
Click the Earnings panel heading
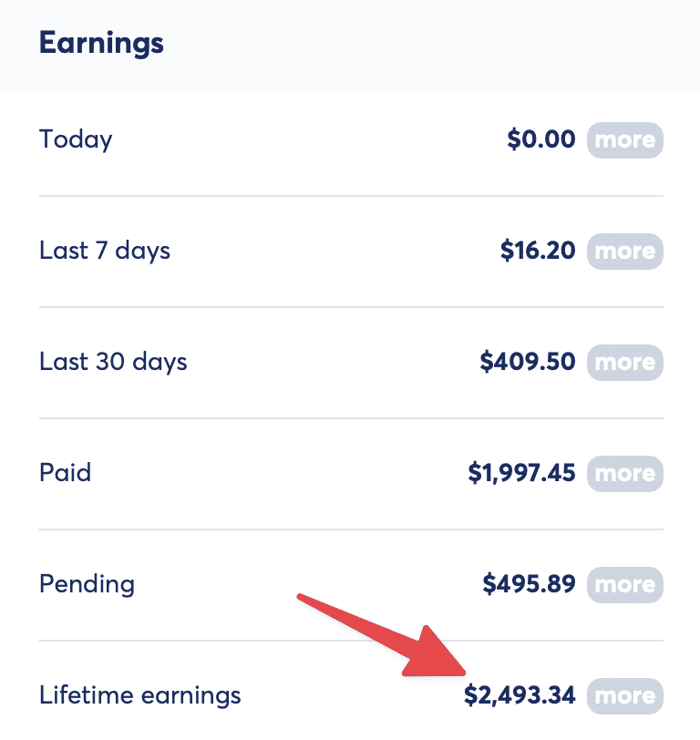[101, 43]
